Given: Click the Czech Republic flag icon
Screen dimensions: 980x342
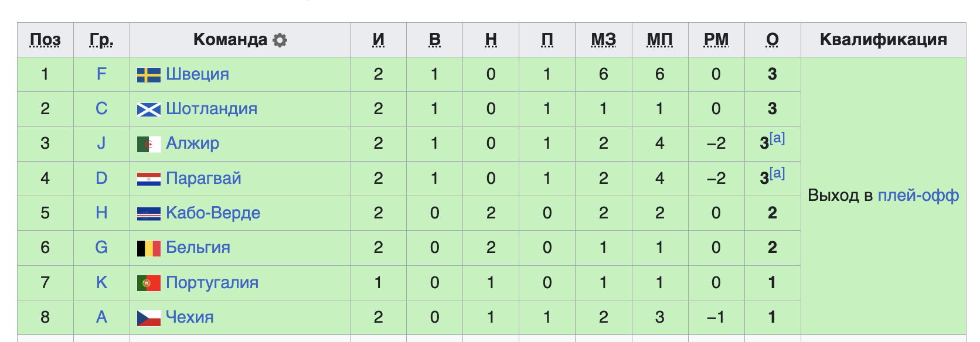Looking at the screenshot, I should click(149, 318).
